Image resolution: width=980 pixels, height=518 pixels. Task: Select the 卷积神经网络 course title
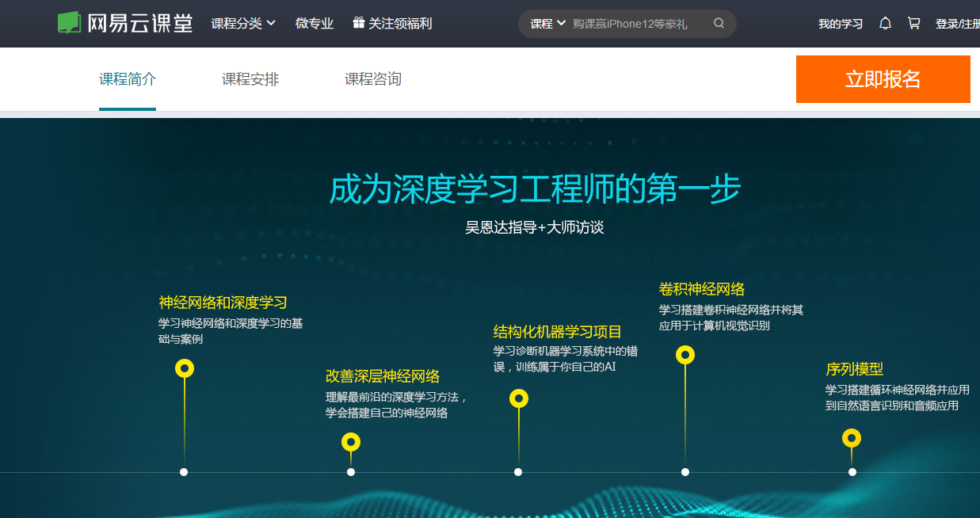(x=702, y=289)
